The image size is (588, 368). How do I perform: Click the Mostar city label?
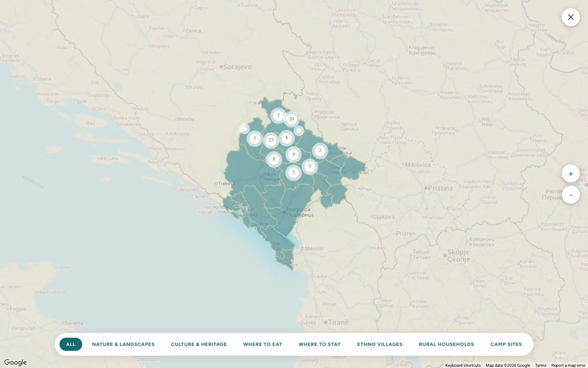[x=186, y=119]
